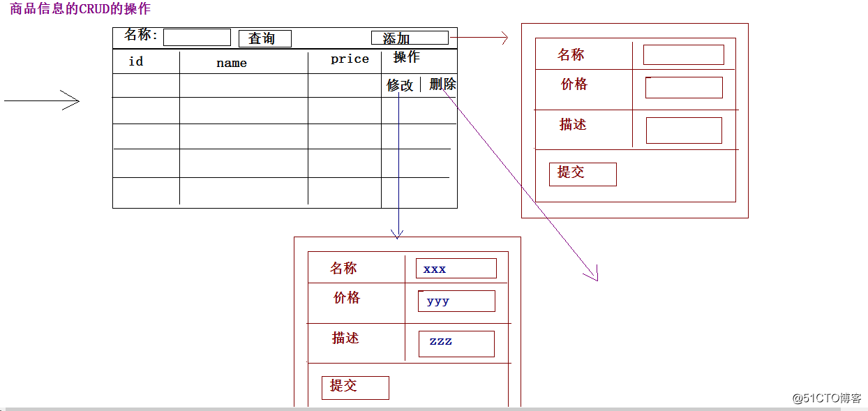Click the 提交 button in the edit form
This screenshot has height=411, width=868.
pos(355,387)
